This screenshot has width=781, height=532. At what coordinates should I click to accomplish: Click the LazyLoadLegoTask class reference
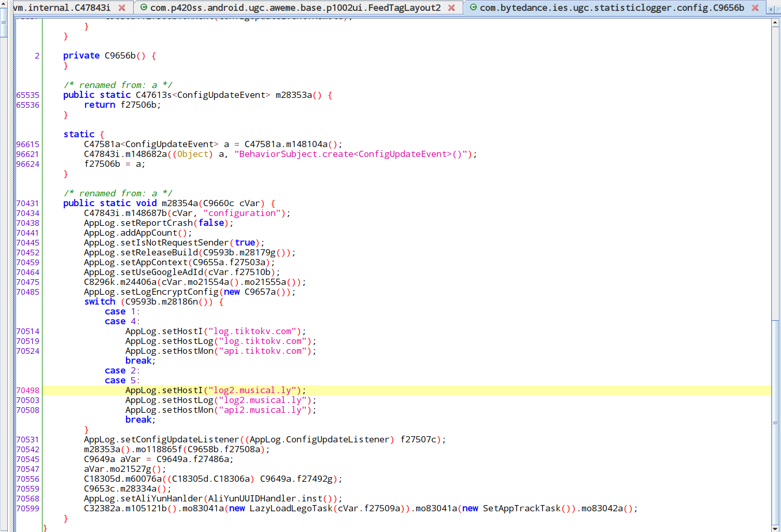pos(291,509)
